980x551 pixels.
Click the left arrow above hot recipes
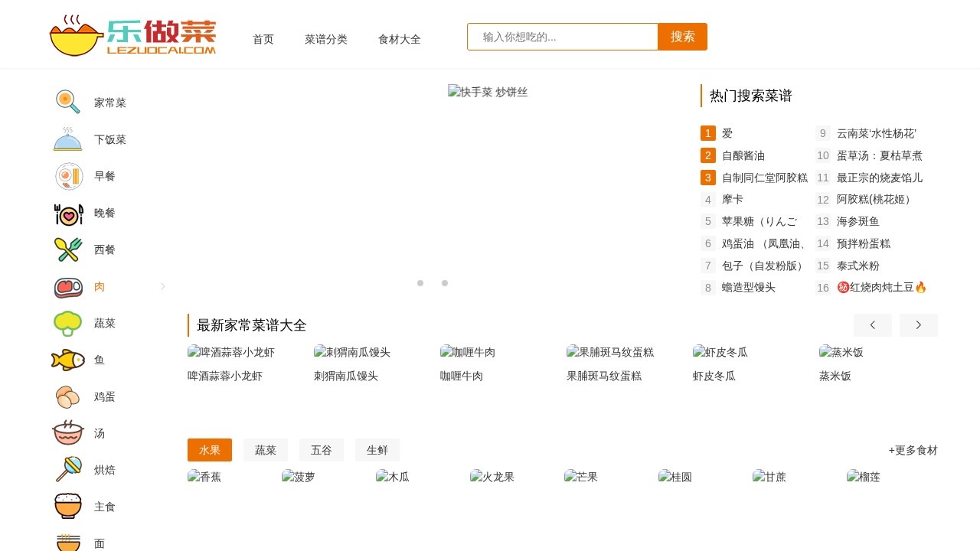coord(872,324)
